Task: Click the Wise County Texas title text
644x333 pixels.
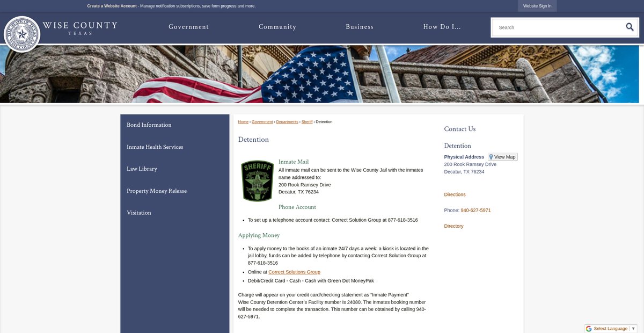Action: click(80, 28)
